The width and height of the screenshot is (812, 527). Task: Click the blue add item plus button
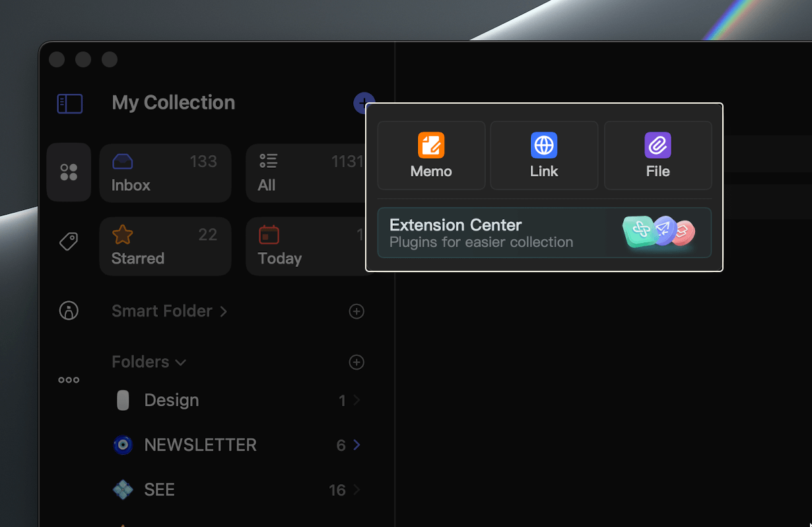[364, 102]
